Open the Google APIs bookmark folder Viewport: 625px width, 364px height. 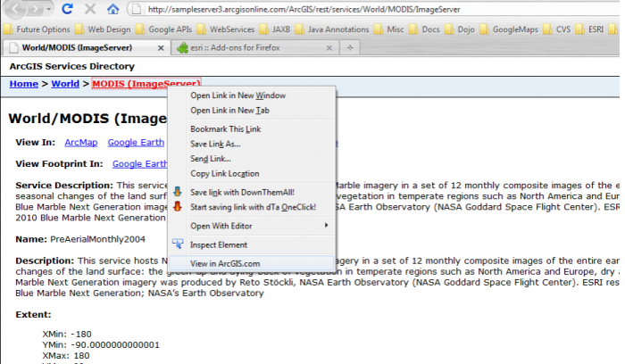pos(163,29)
